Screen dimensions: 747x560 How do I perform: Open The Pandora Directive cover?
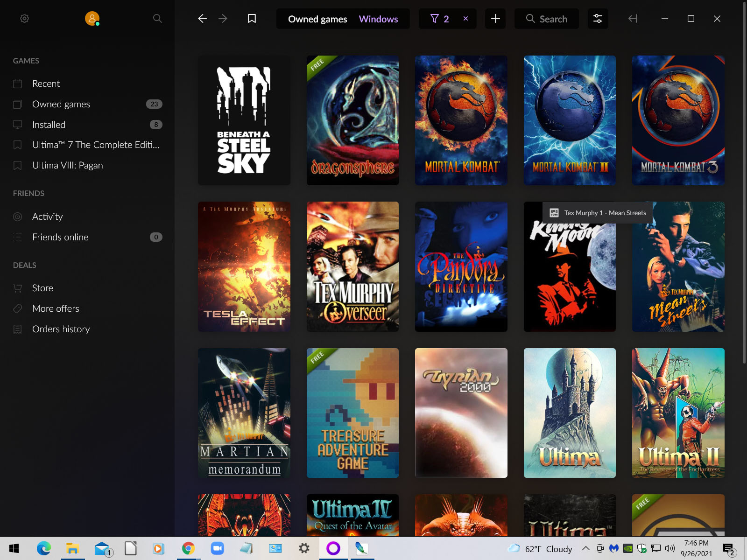461,266
